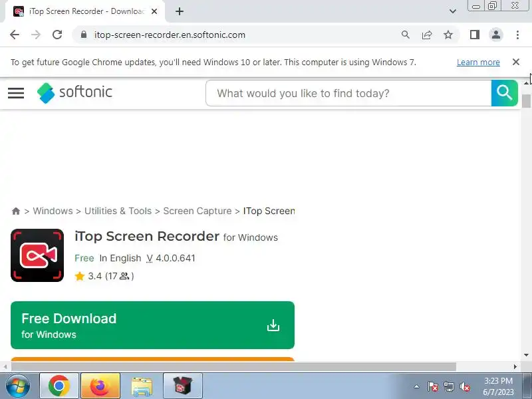The image size is (532, 399).
Task: Open the Windows Start button
Action: point(17,386)
